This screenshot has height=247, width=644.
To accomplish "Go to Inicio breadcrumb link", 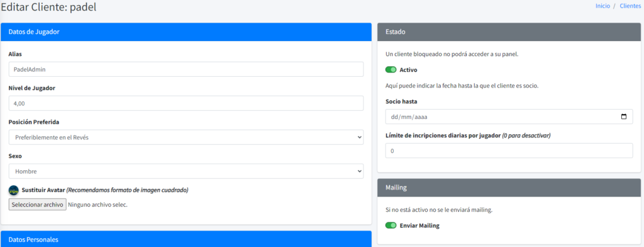I will point(602,6).
